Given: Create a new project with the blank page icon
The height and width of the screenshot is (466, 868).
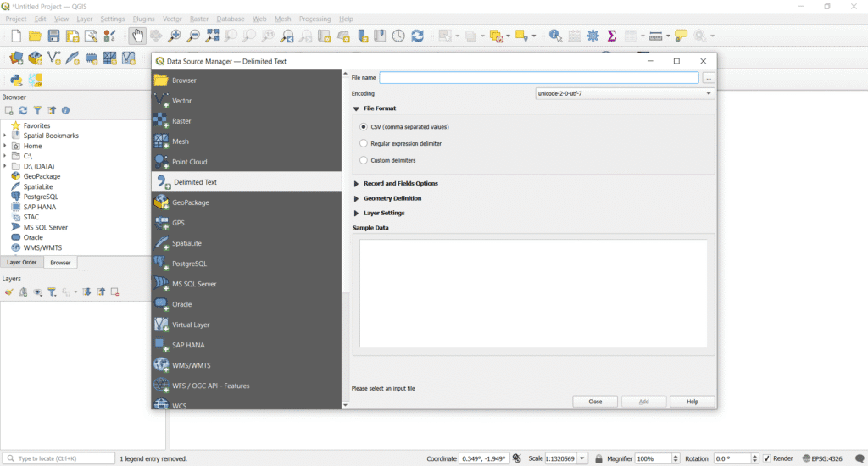Looking at the screenshot, I should click(16, 36).
